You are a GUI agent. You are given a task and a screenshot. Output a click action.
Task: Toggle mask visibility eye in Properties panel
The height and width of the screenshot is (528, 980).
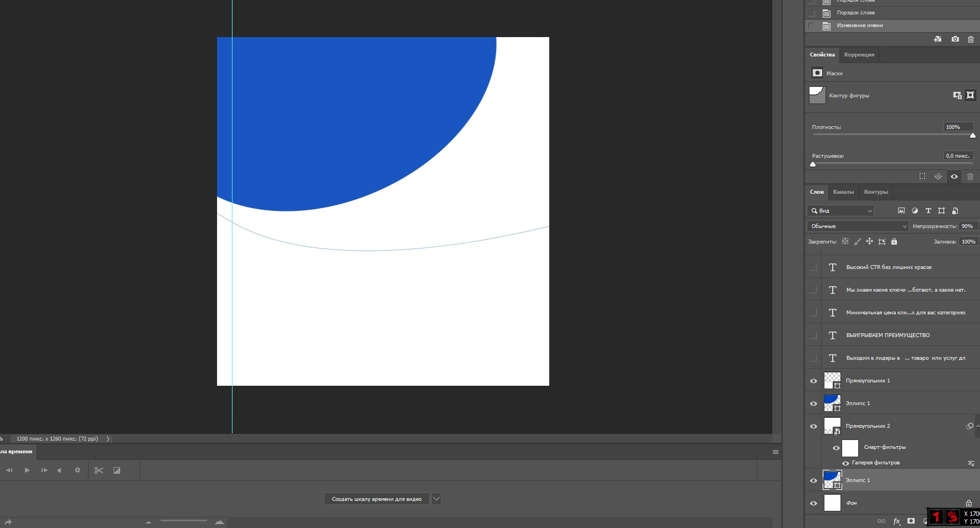(954, 177)
